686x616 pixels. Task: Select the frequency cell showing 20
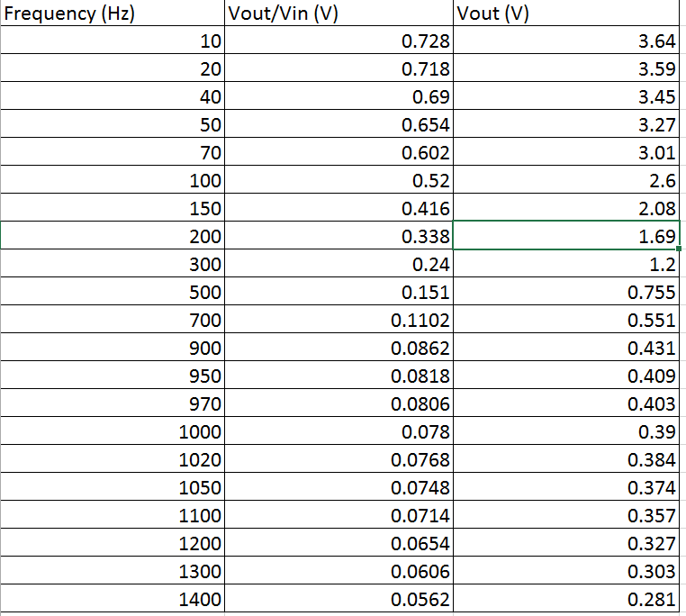tap(112, 68)
